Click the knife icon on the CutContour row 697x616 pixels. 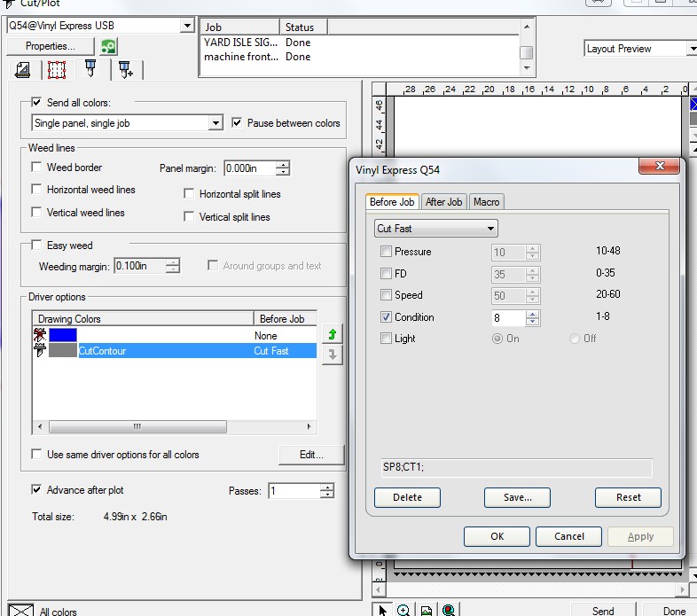[40, 350]
